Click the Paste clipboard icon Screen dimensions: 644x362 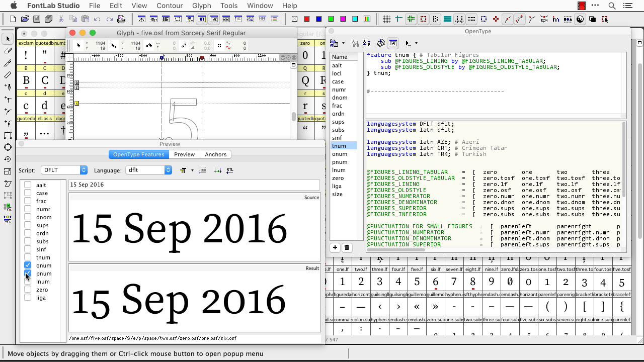coord(85,19)
